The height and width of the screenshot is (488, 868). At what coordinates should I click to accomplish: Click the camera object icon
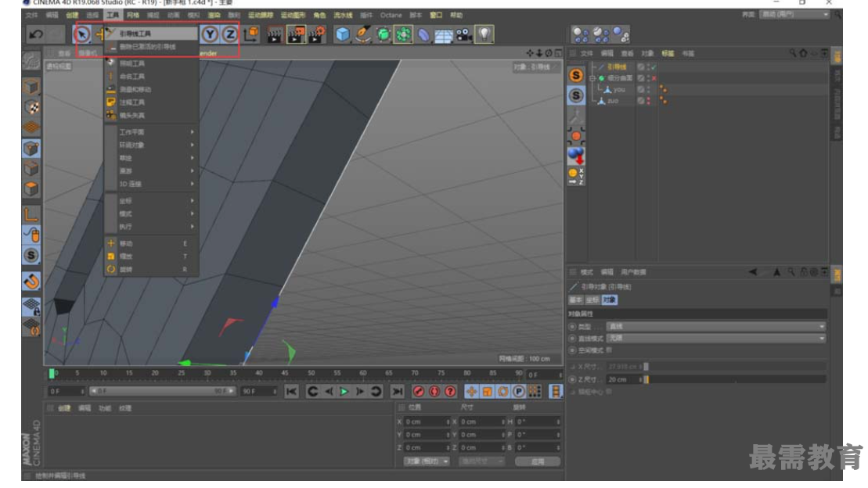(x=464, y=34)
